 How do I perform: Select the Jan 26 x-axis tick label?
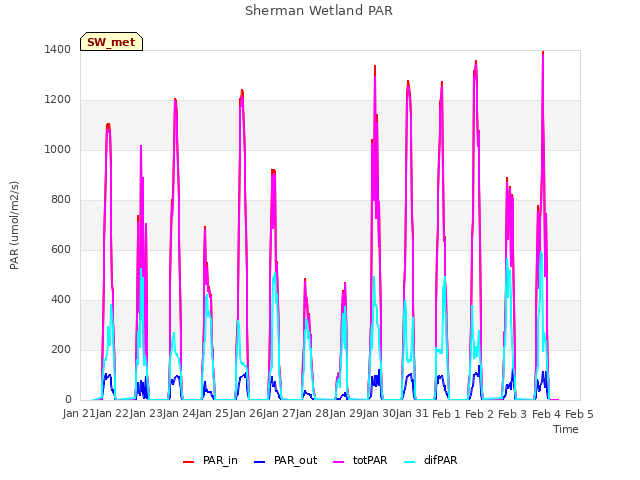click(x=246, y=414)
